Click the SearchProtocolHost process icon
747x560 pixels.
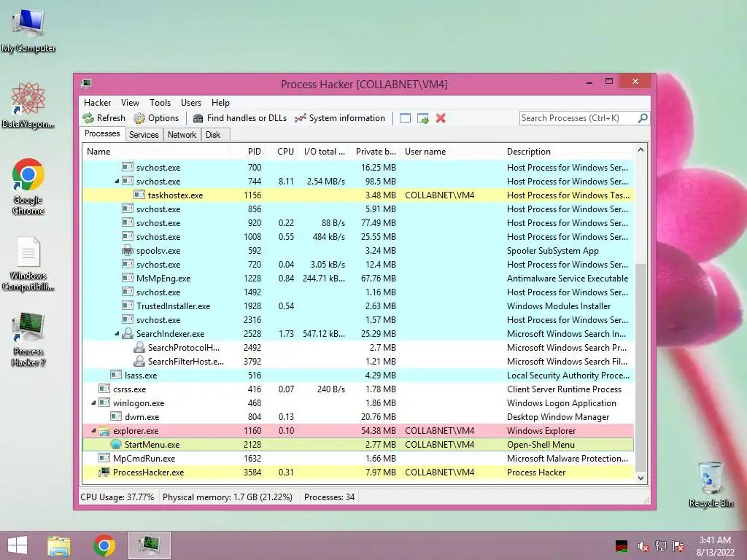tap(139, 347)
